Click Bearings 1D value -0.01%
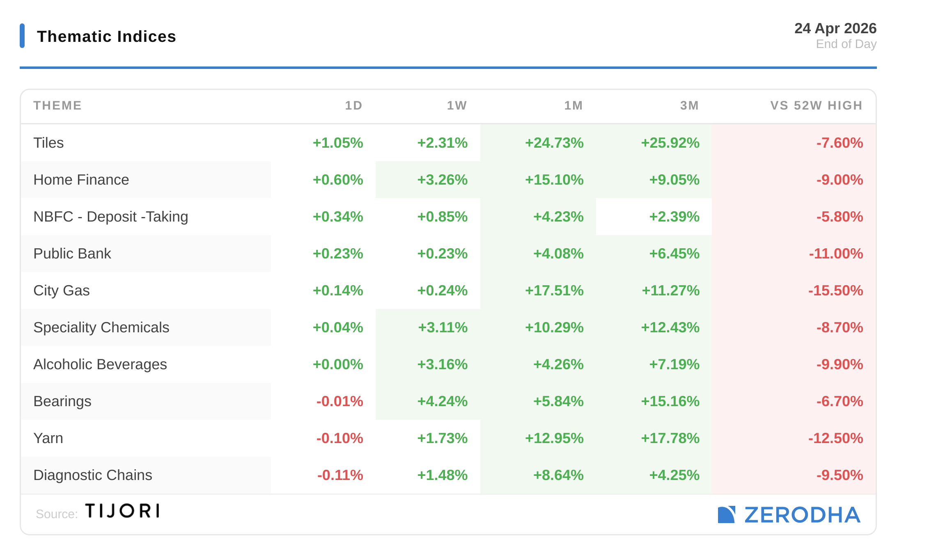 pyautogui.click(x=340, y=401)
